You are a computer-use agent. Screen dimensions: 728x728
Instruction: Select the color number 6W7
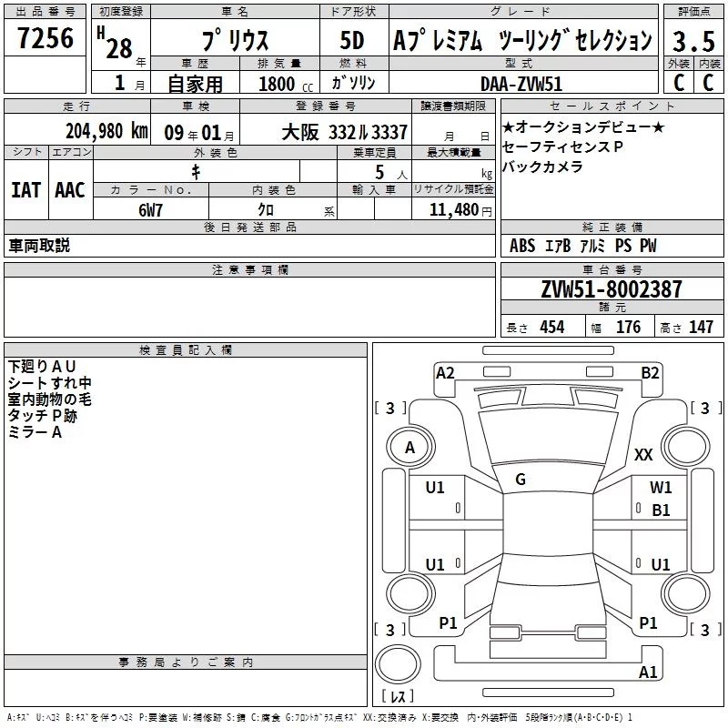tap(150, 210)
